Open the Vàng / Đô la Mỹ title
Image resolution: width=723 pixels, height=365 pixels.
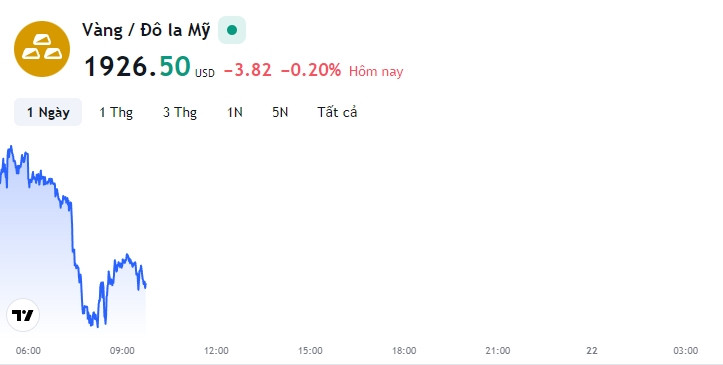146,30
